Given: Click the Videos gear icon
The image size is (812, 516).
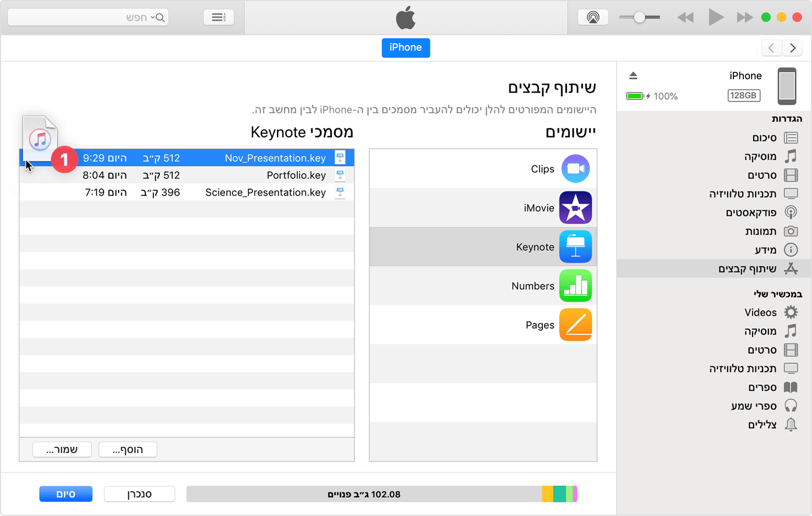Looking at the screenshot, I should 791,312.
